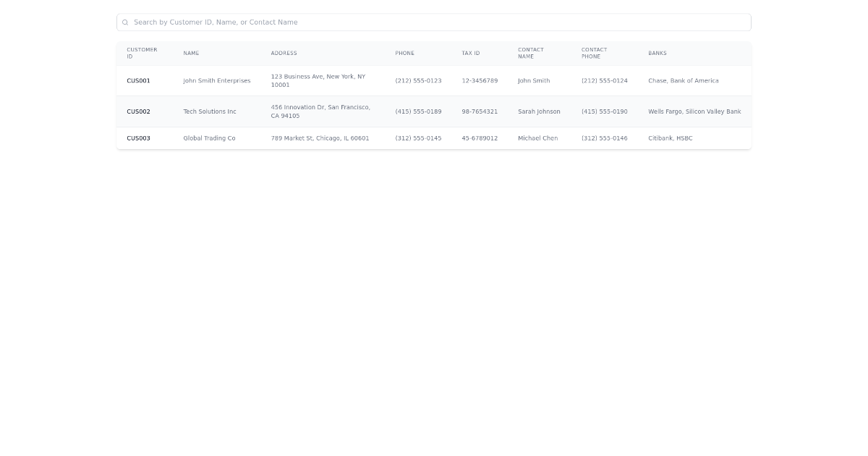This screenshot has width=868, height=456.
Task: Click the Wells Fargo, Silicon Valley Bank cell
Action: (694, 112)
